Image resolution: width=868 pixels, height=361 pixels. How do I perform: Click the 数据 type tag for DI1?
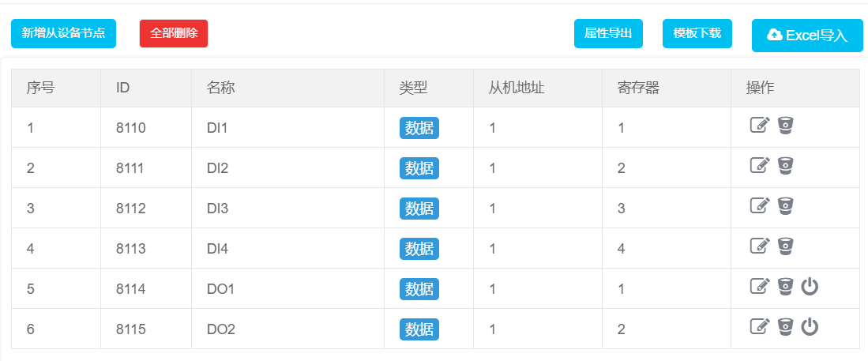click(x=419, y=128)
